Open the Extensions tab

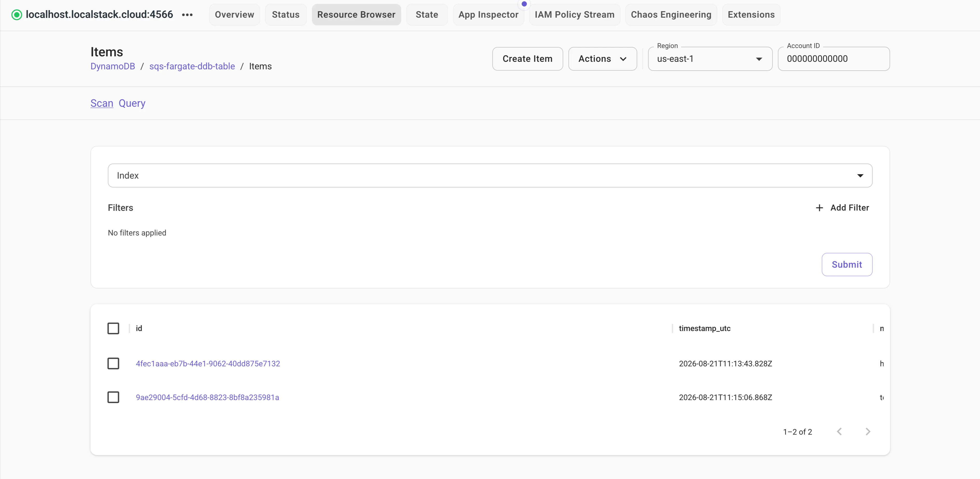(751, 15)
